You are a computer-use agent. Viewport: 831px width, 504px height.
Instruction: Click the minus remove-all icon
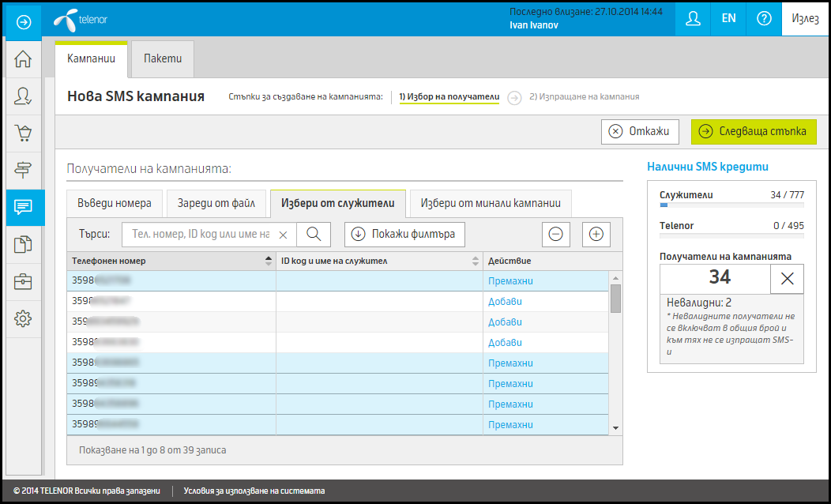(x=556, y=235)
